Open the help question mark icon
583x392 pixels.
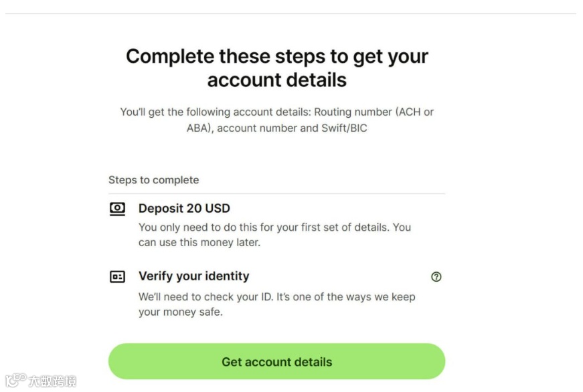pyautogui.click(x=436, y=276)
